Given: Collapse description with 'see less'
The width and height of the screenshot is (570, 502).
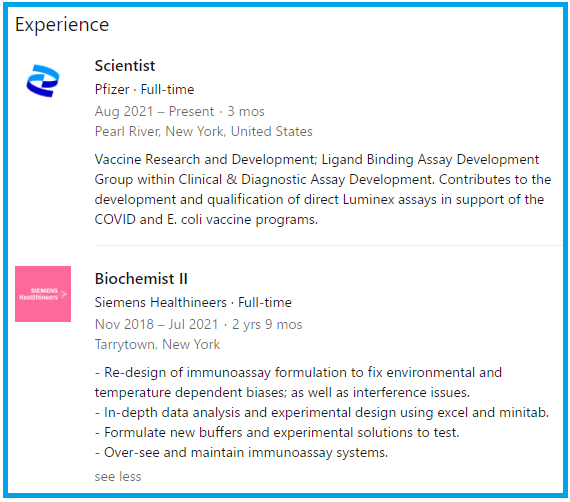Looking at the screenshot, I should coord(118,476).
